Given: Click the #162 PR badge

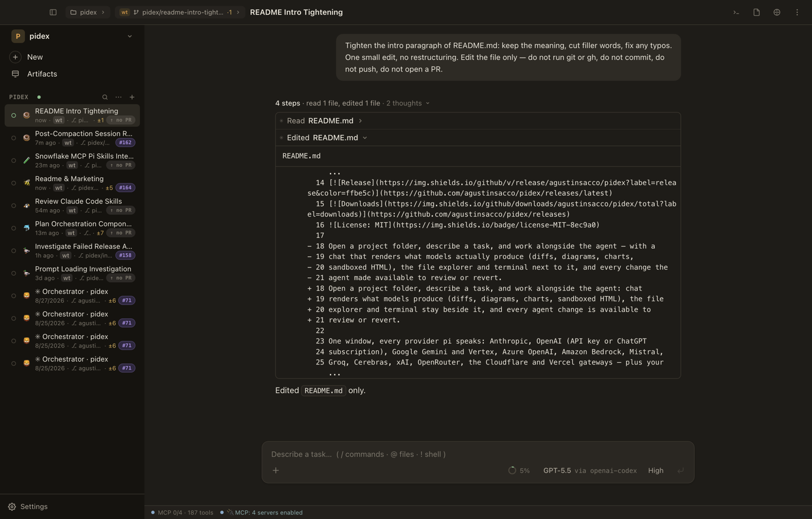Looking at the screenshot, I should point(125,143).
